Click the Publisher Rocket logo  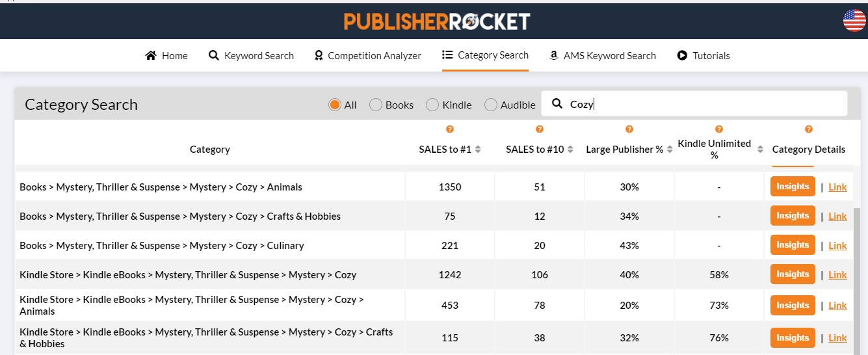(x=437, y=21)
